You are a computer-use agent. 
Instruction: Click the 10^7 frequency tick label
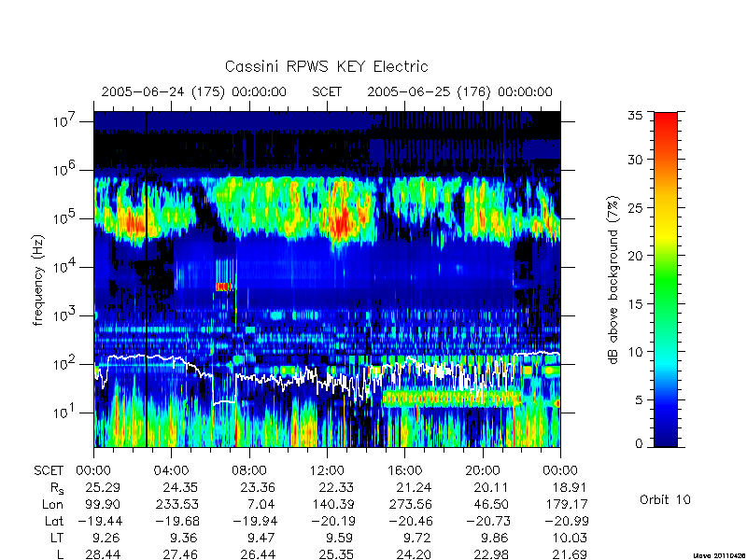[65, 120]
